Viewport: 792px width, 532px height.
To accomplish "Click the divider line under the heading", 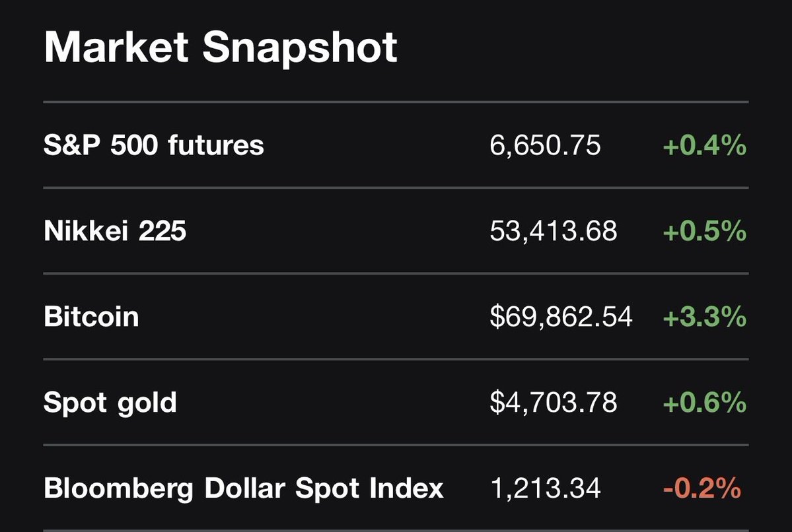I will pos(396,102).
